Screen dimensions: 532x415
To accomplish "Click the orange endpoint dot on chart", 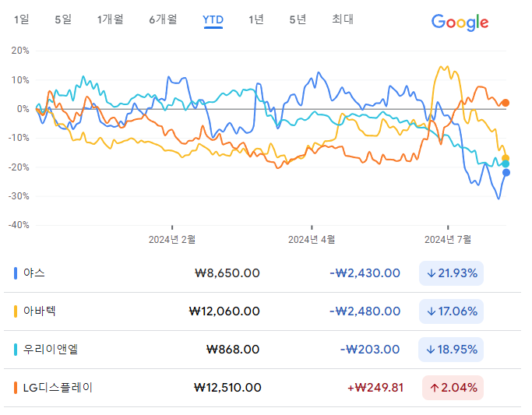I will 506,103.
